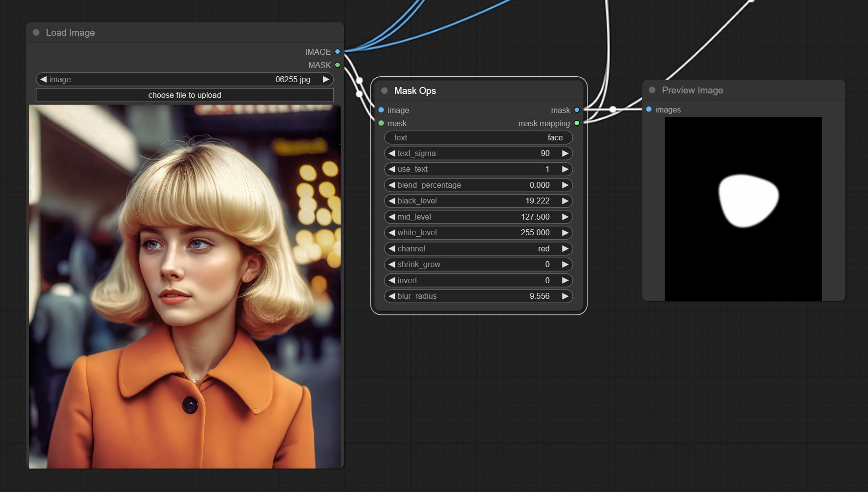Collapse the Preview Image node via its dot
Image resolution: width=868 pixels, height=492 pixels.
[652, 90]
